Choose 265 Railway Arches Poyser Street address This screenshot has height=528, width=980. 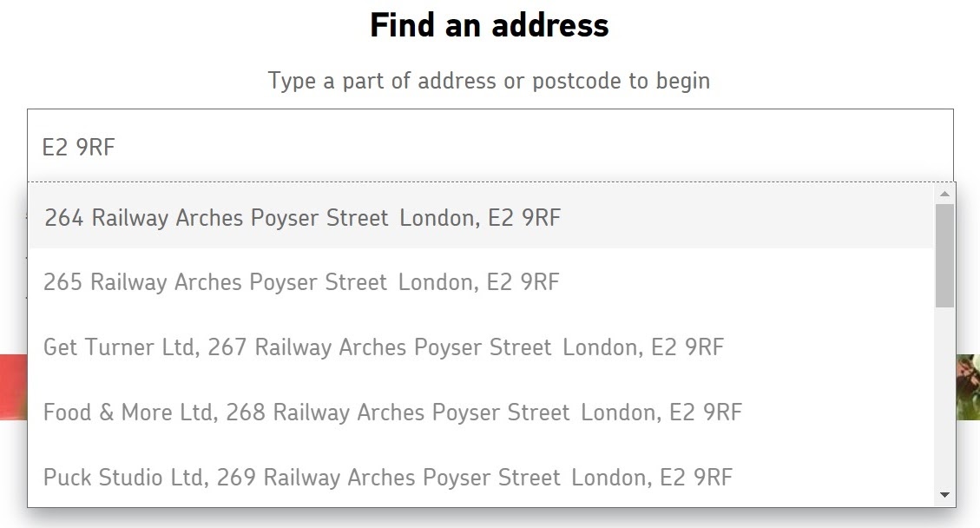pyautogui.click(x=481, y=282)
